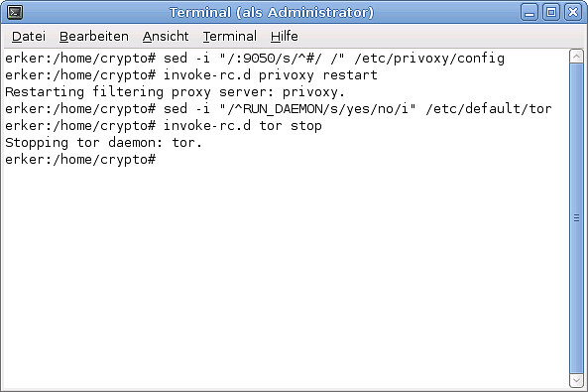Click the grip lines on scrollbar handle

[x=576, y=217]
